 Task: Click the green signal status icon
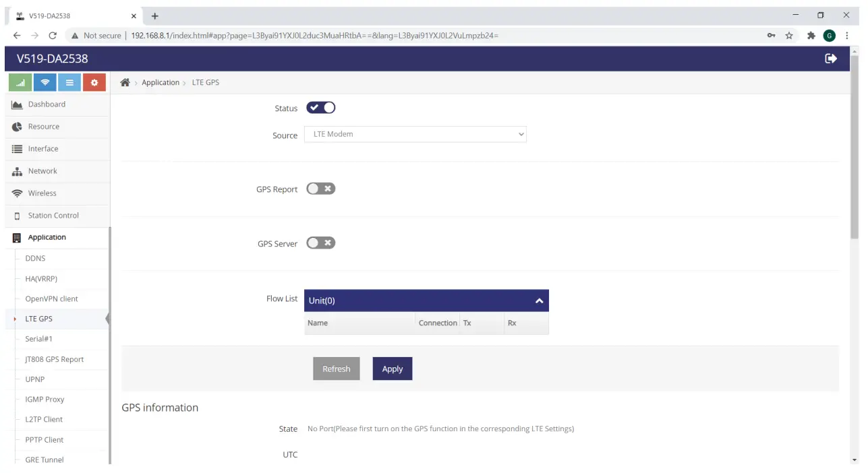[20, 83]
